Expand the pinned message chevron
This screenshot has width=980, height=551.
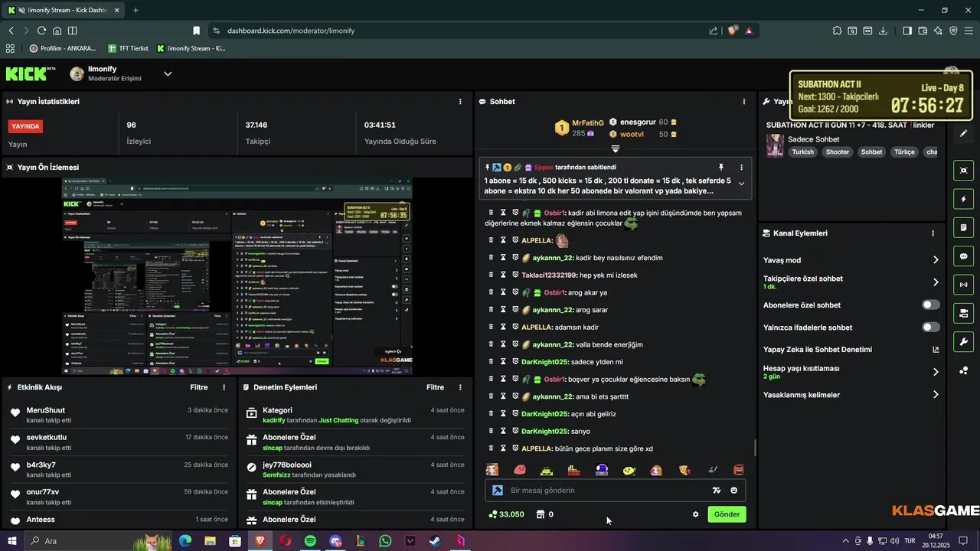point(741,184)
